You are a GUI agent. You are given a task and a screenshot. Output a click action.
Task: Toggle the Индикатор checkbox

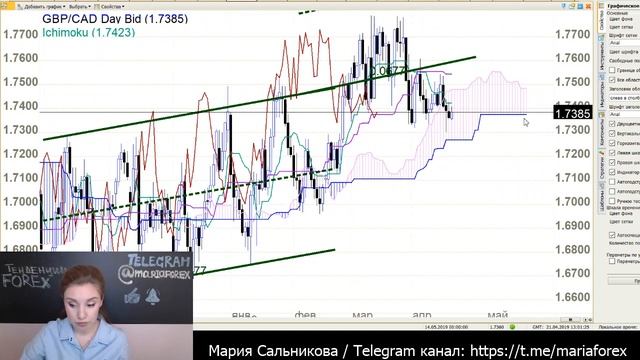(612, 172)
